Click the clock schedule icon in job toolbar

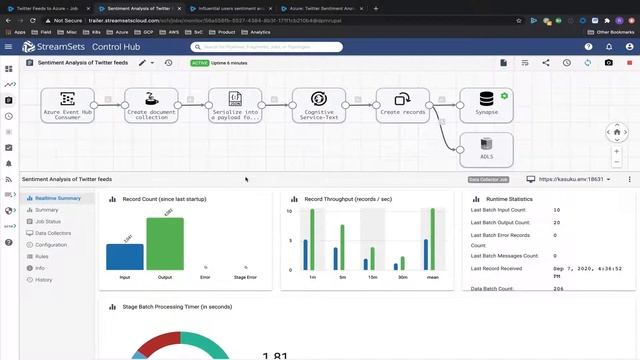point(567,63)
